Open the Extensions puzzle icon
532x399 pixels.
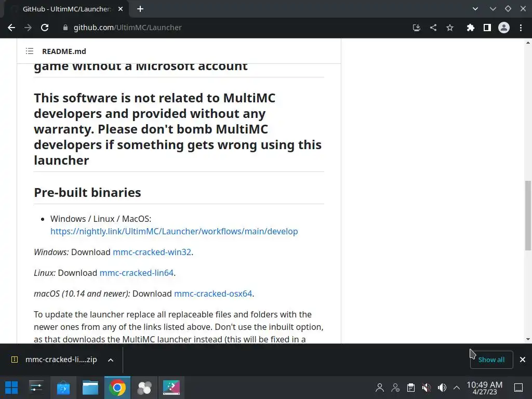pos(470,28)
